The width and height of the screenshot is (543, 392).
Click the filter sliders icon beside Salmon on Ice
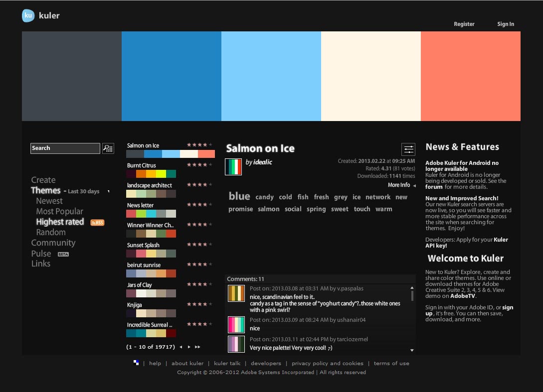point(408,149)
